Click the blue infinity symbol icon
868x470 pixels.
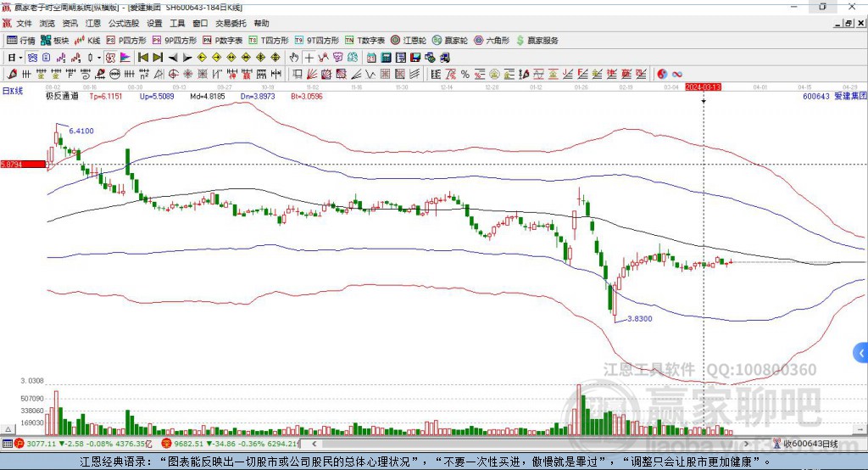[677, 74]
